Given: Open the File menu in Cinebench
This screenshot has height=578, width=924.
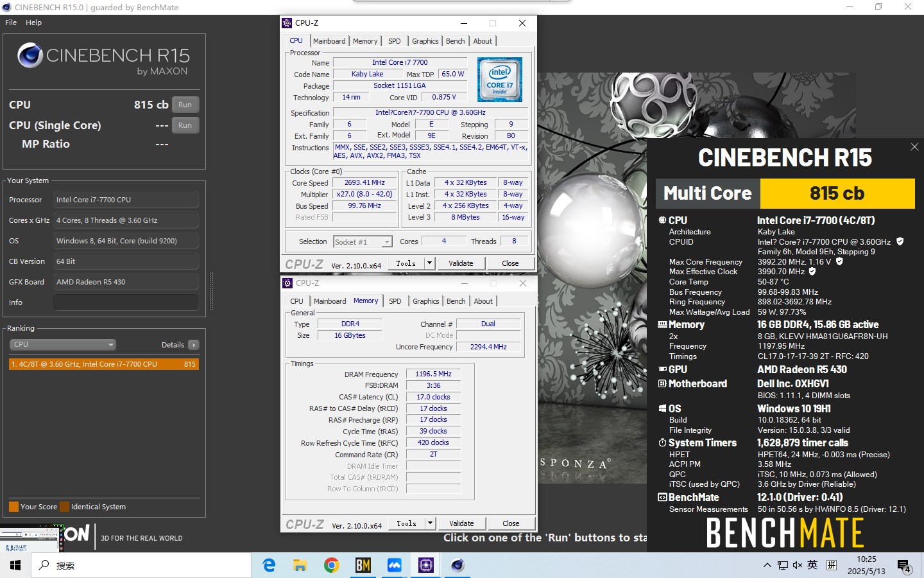Looking at the screenshot, I should (11, 22).
